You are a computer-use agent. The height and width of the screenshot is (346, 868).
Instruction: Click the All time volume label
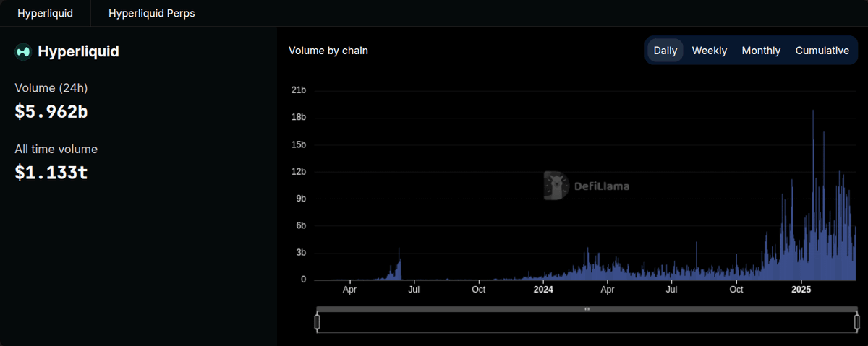coord(56,149)
